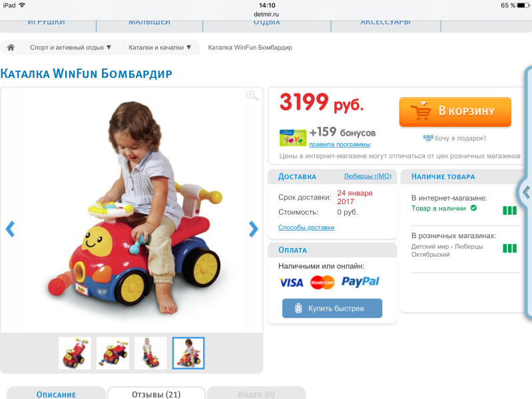
Task: Open 'правила программы' link
Action: click(340, 144)
